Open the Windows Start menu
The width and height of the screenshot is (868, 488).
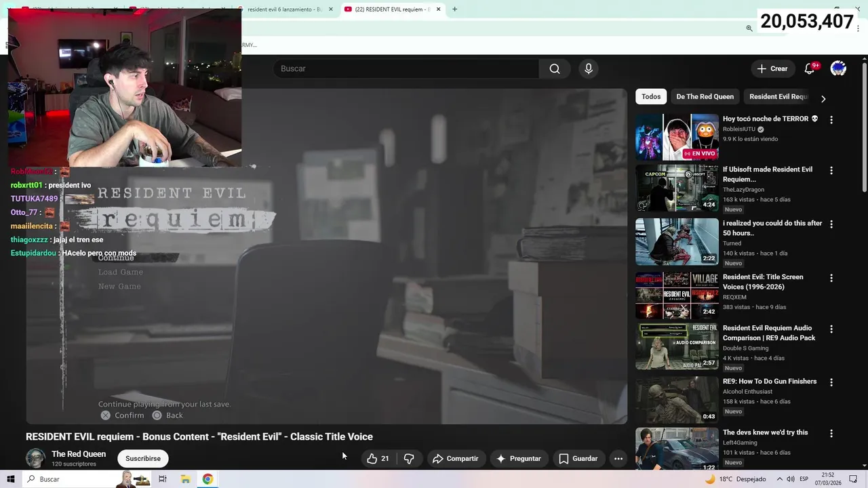click(x=10, y=479)
